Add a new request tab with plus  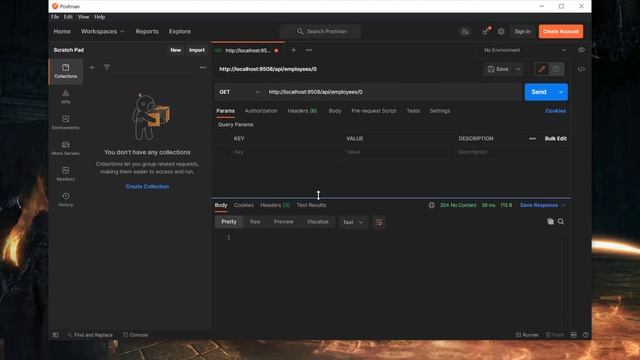[x=293, y=50]
